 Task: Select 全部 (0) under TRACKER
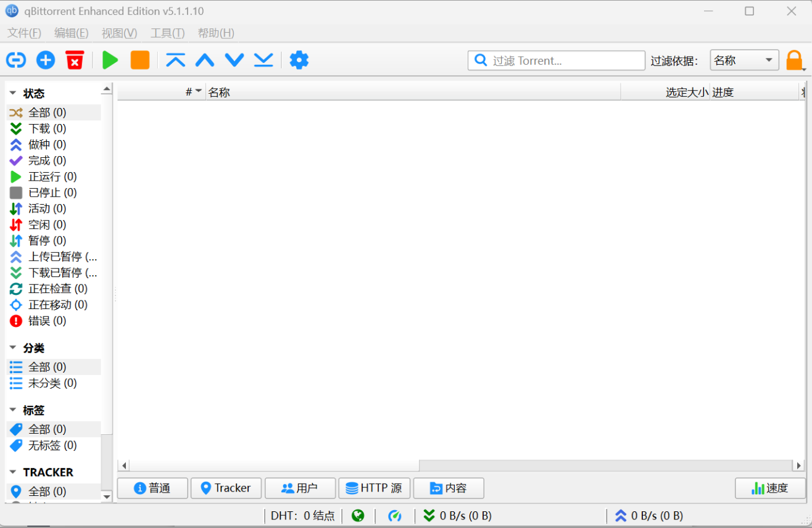pos(54,492)
